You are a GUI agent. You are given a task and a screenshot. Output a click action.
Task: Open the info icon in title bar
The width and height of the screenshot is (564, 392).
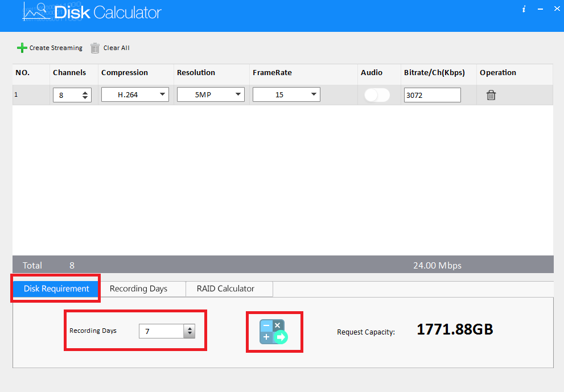tap(524, 9)
